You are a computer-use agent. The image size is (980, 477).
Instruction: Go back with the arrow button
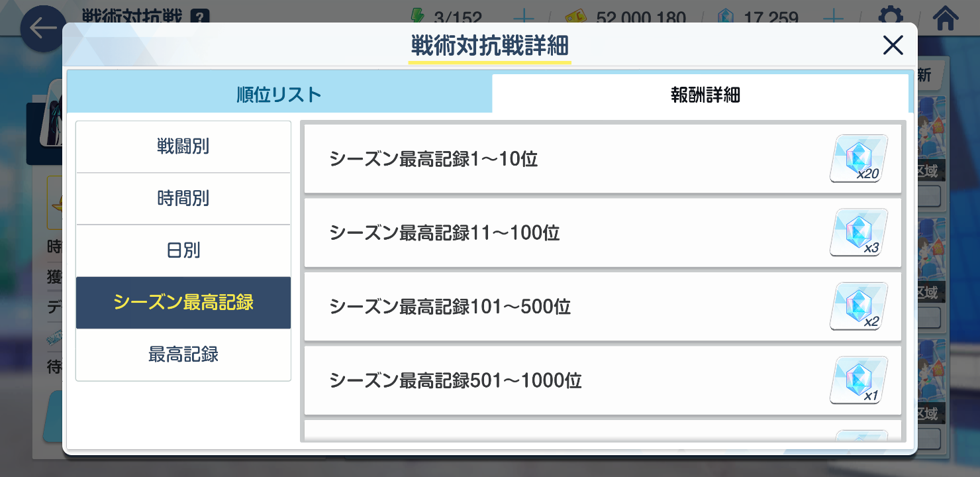tap(42, 29)
